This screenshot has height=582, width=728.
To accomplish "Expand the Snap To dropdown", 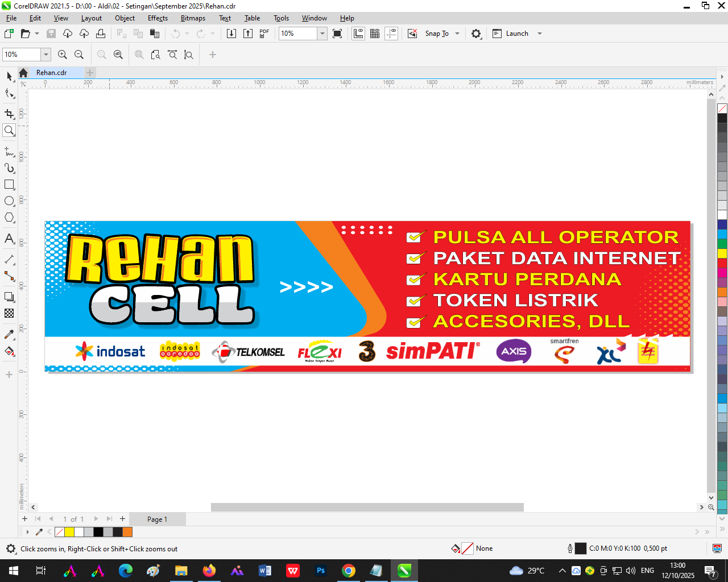I will [457, 34].
